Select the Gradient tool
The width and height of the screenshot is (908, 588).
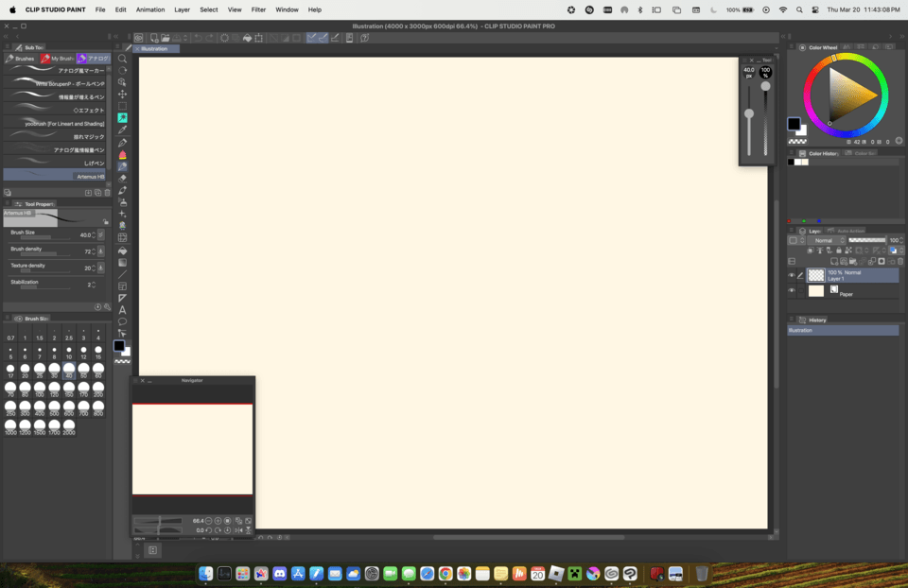point(122,263)
